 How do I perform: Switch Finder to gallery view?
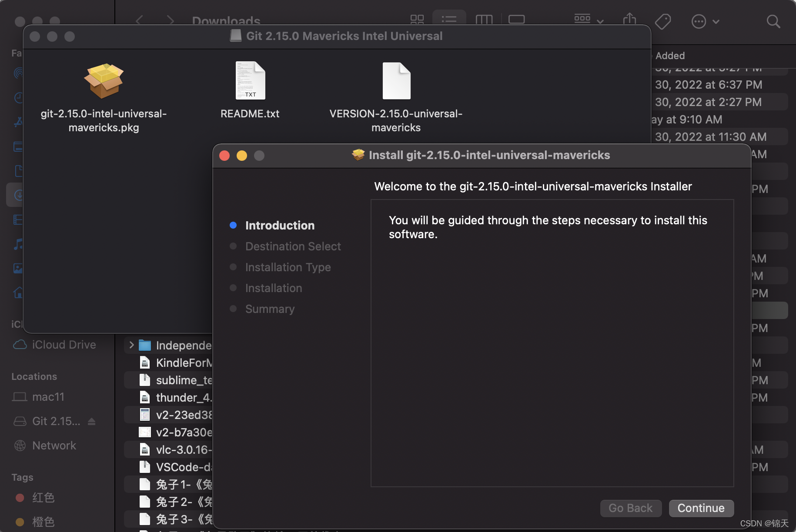click(516, 20)
